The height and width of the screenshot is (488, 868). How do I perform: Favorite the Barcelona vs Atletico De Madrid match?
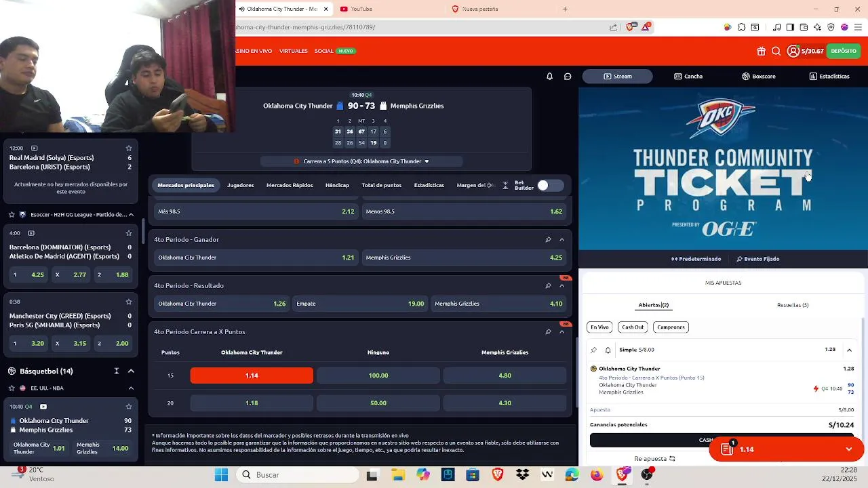pyautogui.click(x=129, y=233)
